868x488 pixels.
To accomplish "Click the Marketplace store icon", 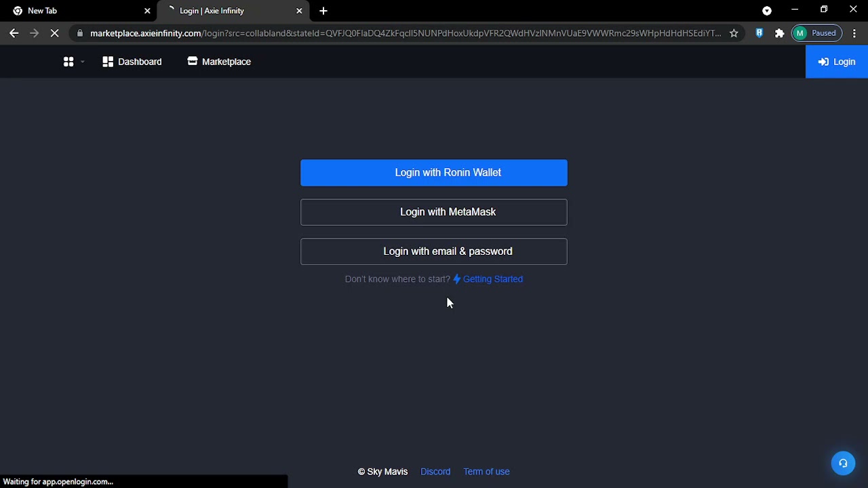I will [193, 61].
